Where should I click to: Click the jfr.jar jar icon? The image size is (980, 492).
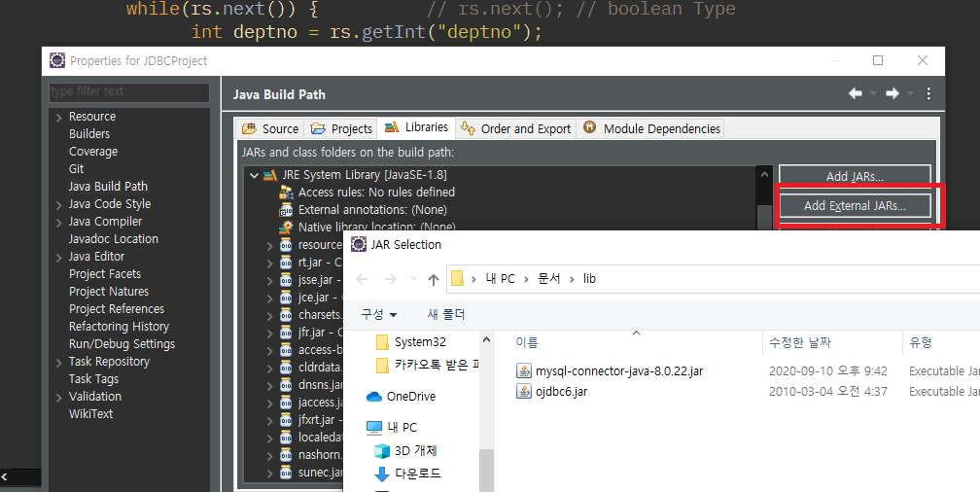[x=286, y=333]
